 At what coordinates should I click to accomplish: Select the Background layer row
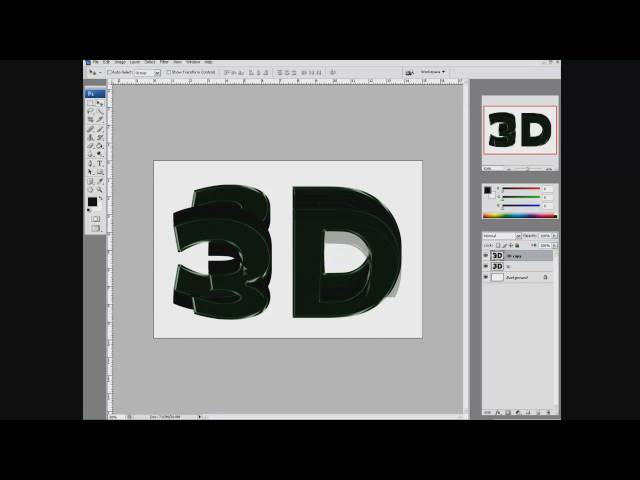pos(518,277)
